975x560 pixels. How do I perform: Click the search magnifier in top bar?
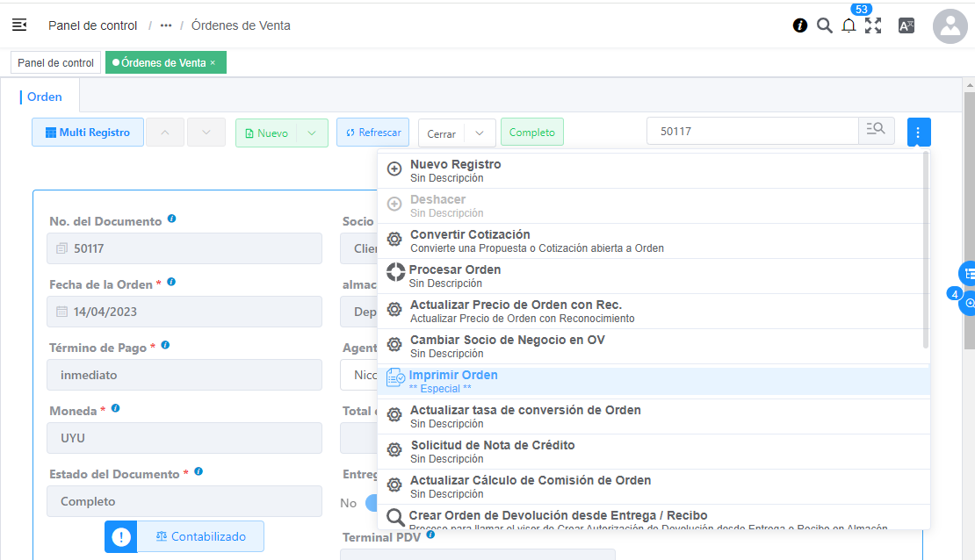click(x=824, y=25)
